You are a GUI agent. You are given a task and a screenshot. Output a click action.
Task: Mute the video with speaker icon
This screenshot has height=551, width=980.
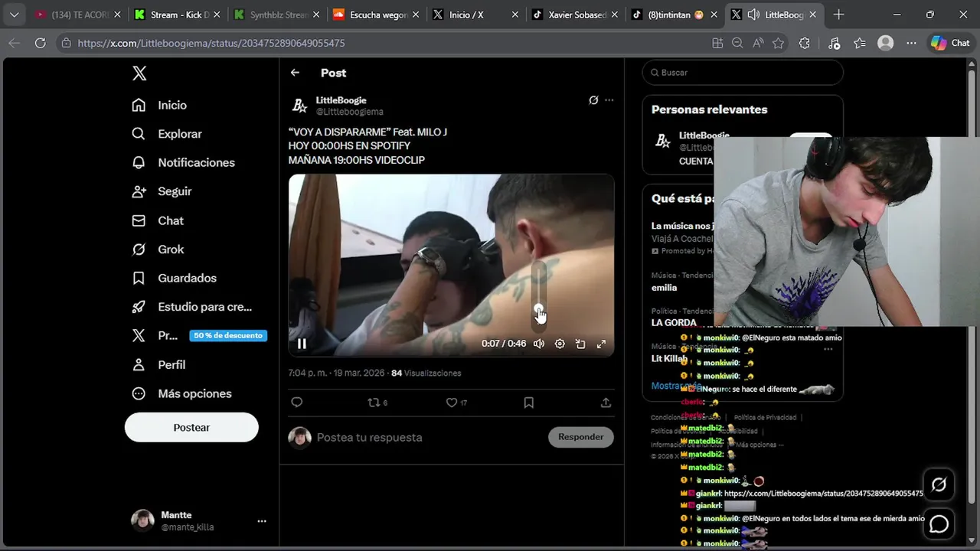(539, 344)
